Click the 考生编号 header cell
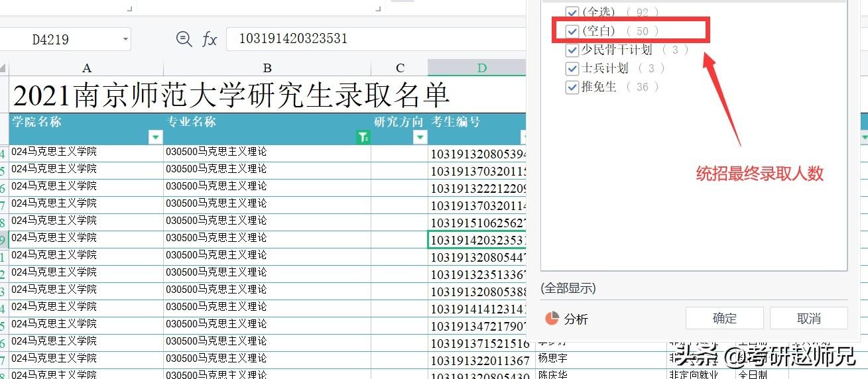 [477, 129]
